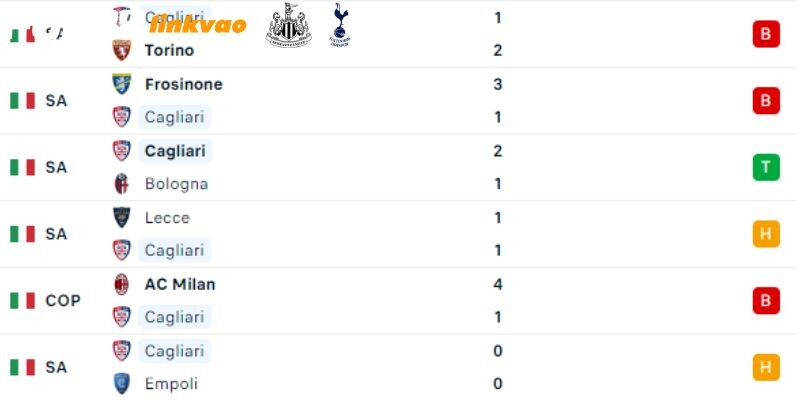Click the red B badge for Frosinone match
Screen dimensions: 800x400
click(x=766, y=101)
